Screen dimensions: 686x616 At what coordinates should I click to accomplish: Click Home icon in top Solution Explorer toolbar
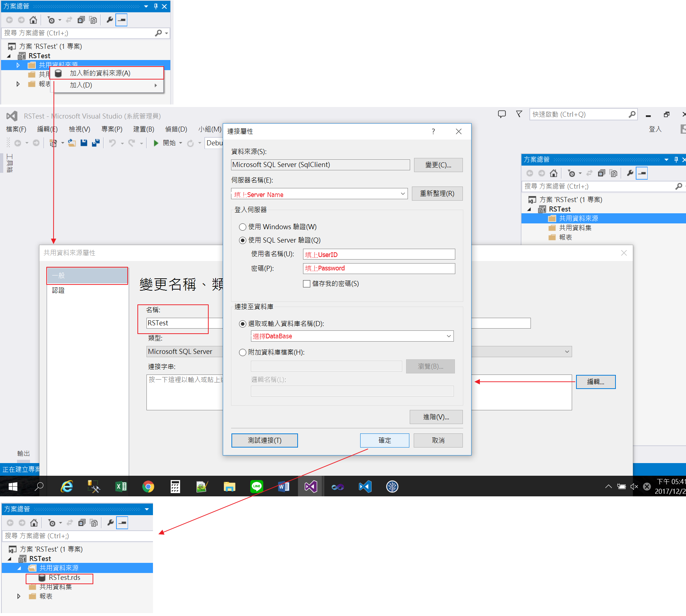33,20
